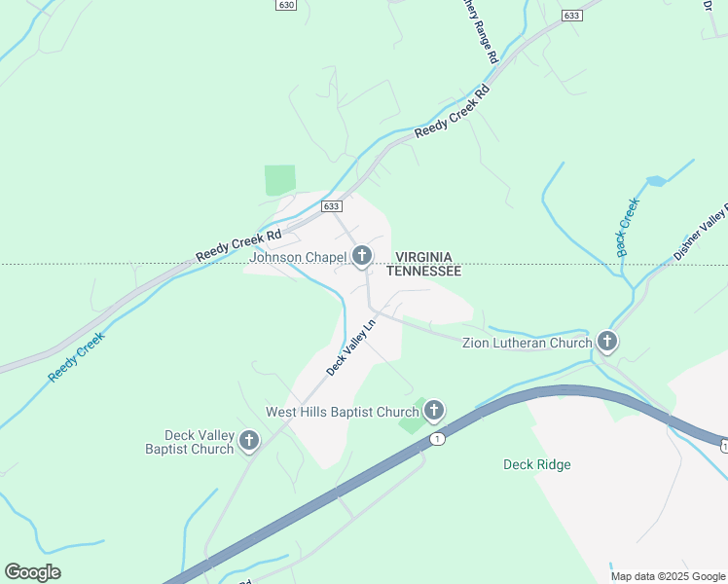Select the route 630 shield at top

pos(286,5)
